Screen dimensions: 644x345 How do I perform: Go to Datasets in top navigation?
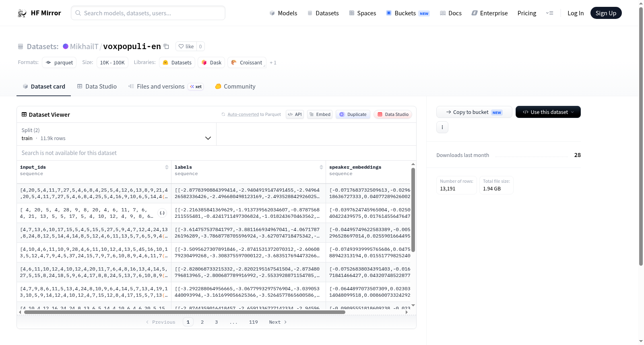[323, 13]
